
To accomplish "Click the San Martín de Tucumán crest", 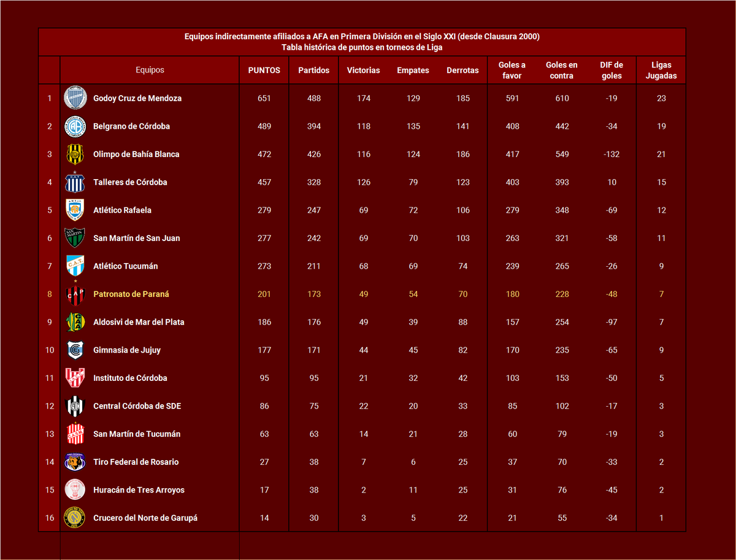I will pyautogui.click(x=75, y=434).
